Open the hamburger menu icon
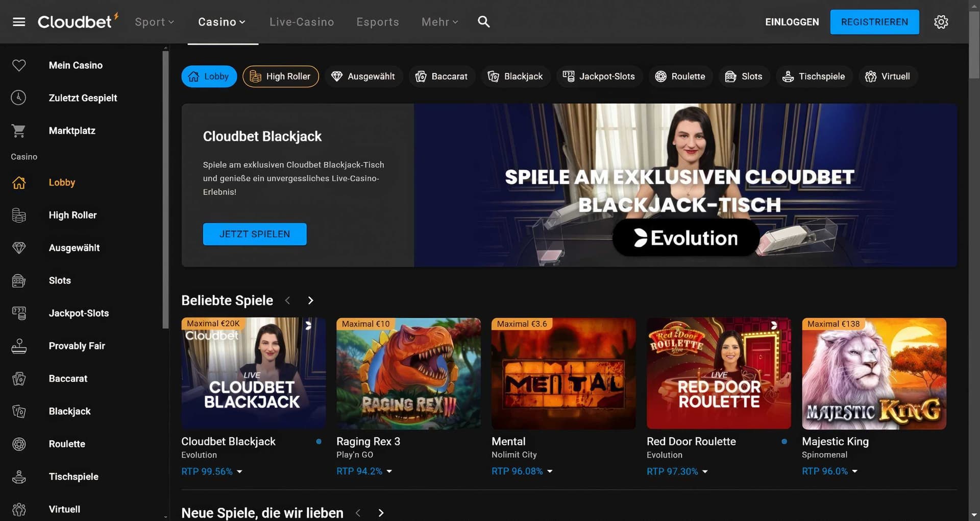The image size is (980, 521). [x=19, y=21]
